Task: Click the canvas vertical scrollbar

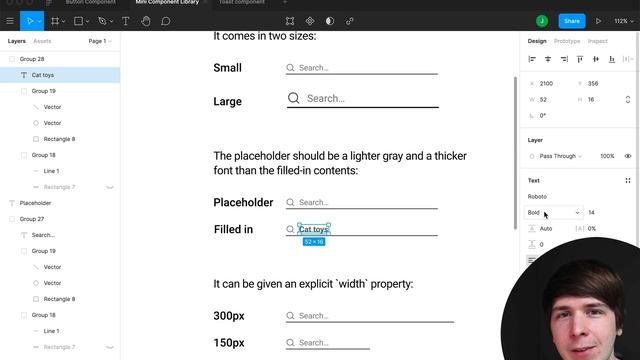Action: coord(515,153)
